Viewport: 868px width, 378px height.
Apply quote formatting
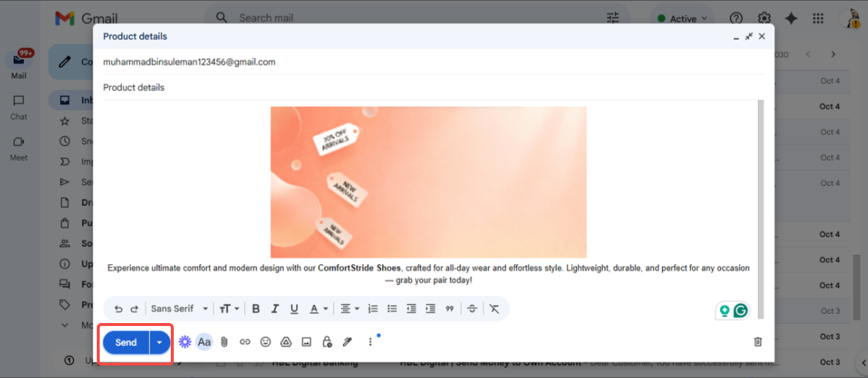[x=449, y=309]
